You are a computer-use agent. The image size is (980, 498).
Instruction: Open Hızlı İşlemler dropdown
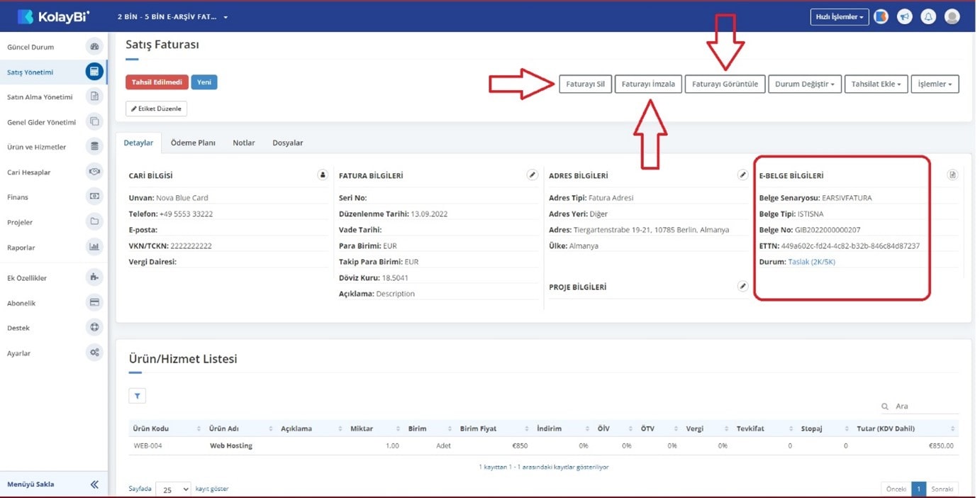tap(840, 16)
